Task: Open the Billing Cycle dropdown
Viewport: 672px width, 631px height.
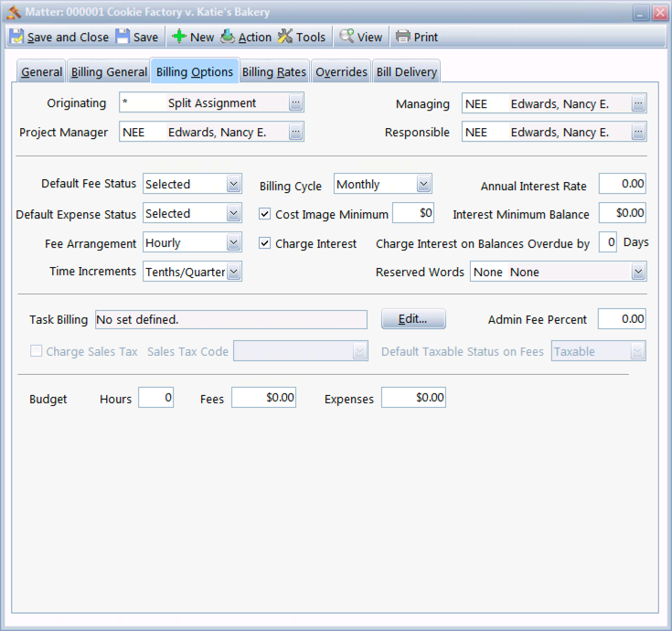Action: pyautogui.click(x=423, y=185)
